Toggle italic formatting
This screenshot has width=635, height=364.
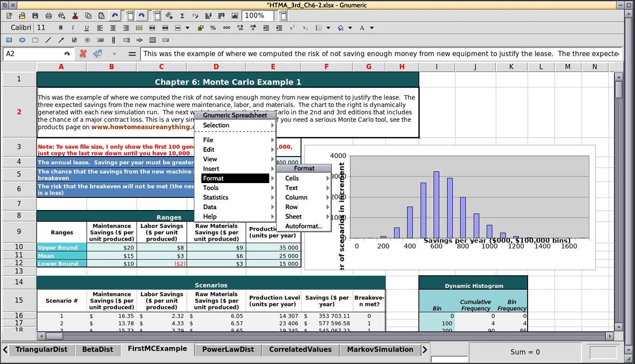[x=73, y=28]
